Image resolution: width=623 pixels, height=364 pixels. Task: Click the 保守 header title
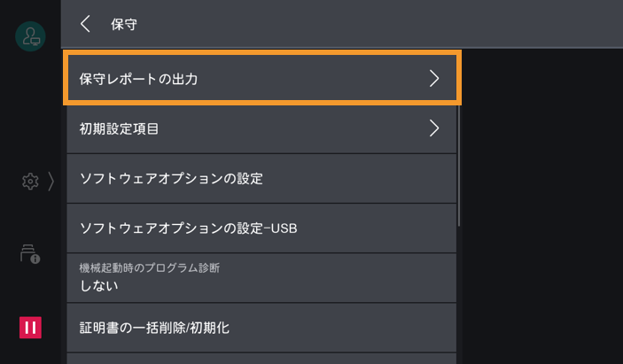pyautogui.click(x=123, y=24)
